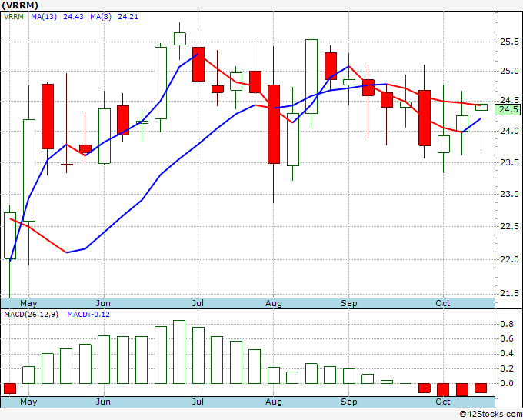Screen dimensions: 523x420
Task: Click the 0.2 MACD axis label
Action: (x=507, y=368)
